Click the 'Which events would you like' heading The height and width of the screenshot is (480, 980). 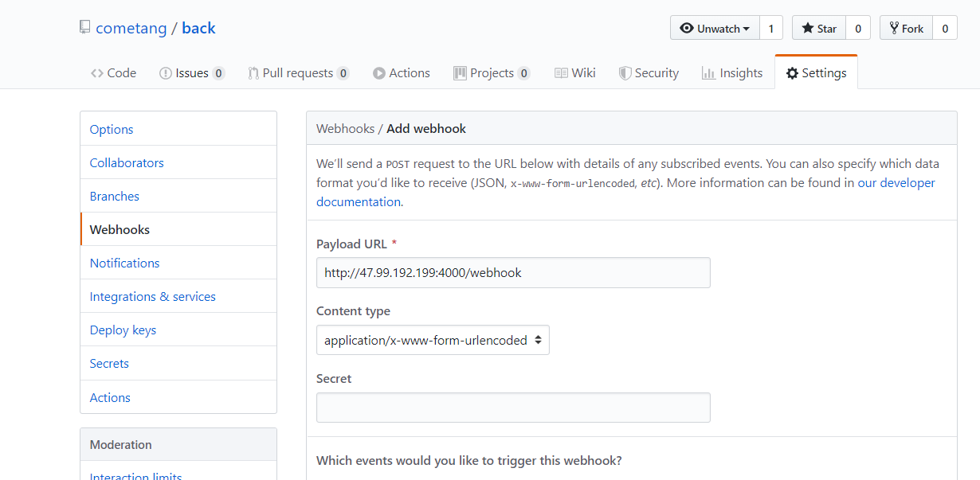point(469,460)
